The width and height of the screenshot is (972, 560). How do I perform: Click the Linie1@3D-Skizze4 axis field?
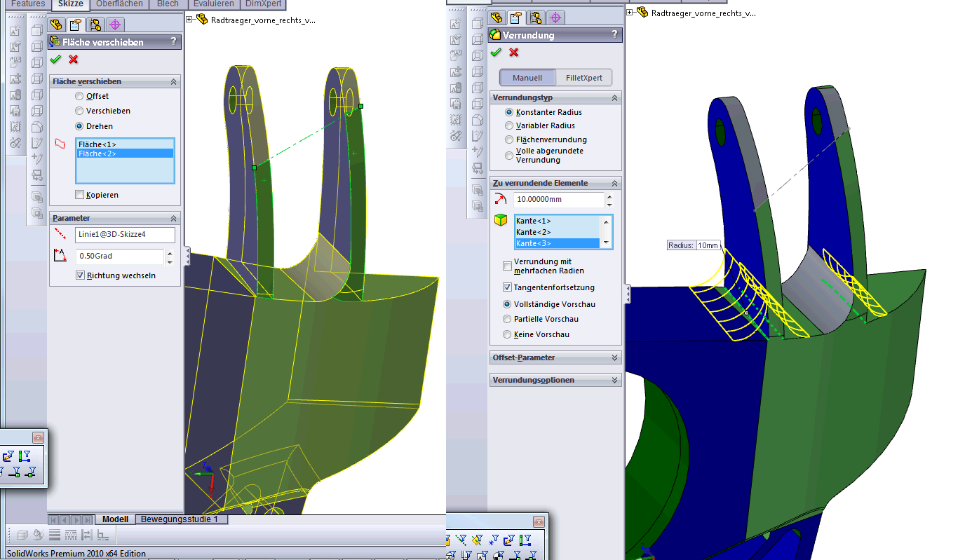coord(125,233)
